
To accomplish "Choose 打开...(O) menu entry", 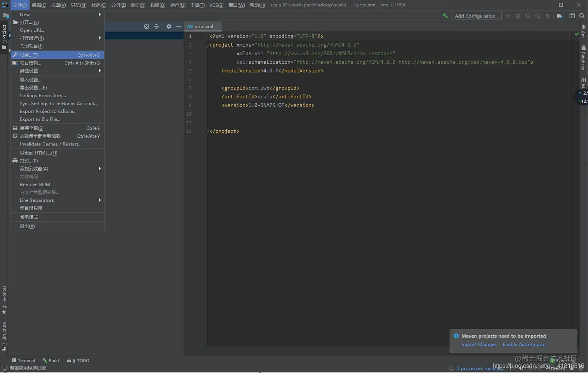I will coord(58,23).
